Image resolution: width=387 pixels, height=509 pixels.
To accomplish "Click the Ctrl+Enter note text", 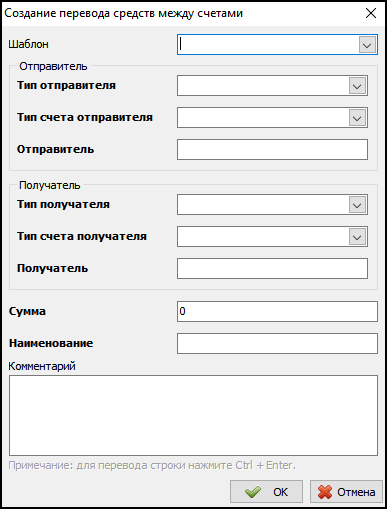I will pyautogui.click(x=152, y=465).
